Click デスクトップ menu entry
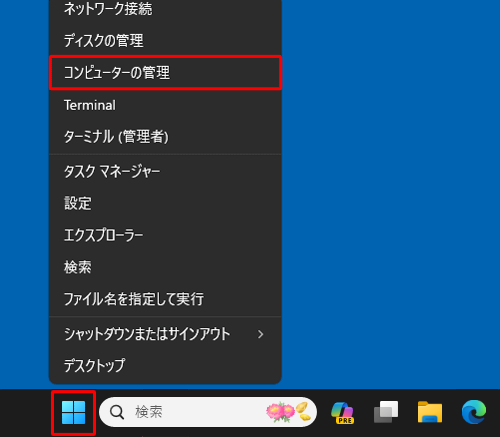This screenshot has height=437, width=500. [165, 366]
